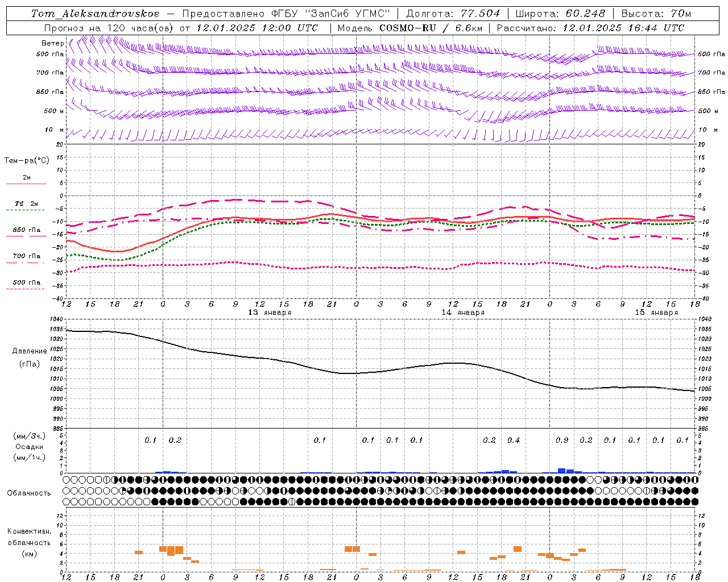
Task: Click the 500 гПа temperature legend entry
Action: click(x=27, y=282)
